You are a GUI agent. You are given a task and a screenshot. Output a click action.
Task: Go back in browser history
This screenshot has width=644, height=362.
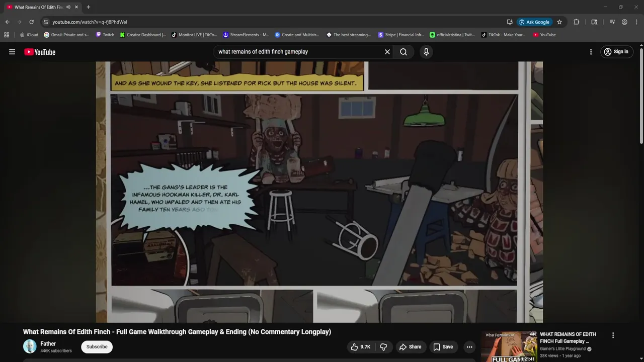[x=7, y=22]
